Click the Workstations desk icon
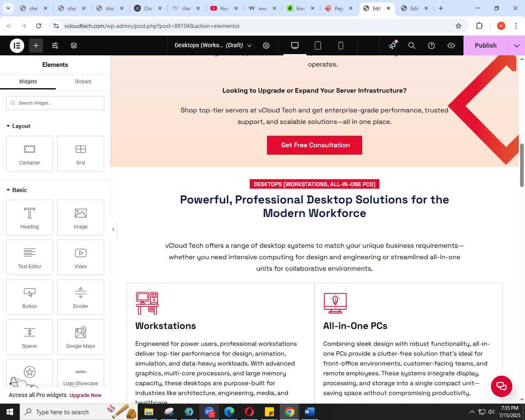Screen dimensions: 525x420 click(x=147, y=303)
